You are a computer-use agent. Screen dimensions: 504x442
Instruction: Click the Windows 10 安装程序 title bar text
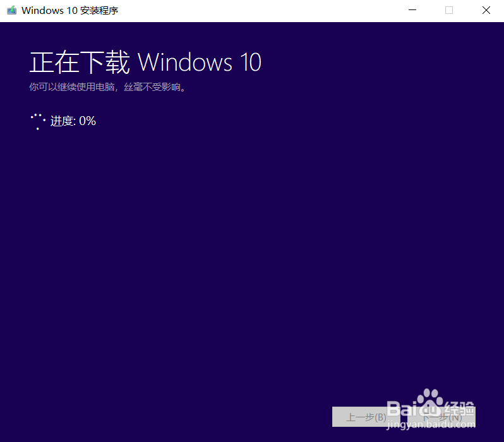point(69,10)
